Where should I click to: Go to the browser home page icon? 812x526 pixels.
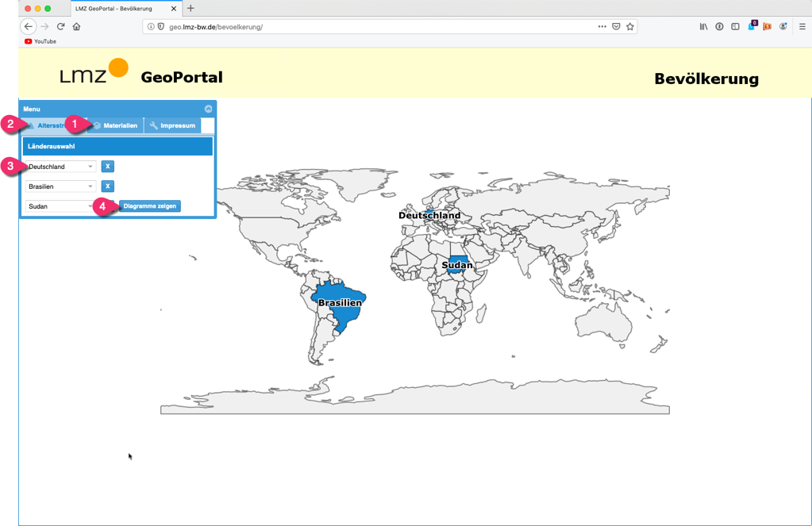pos(76,27)
